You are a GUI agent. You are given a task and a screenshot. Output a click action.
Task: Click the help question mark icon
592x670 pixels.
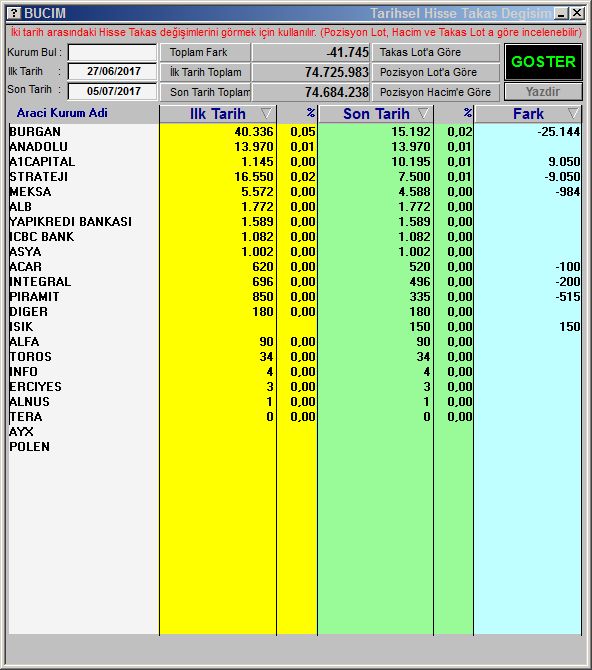(14, 13)
